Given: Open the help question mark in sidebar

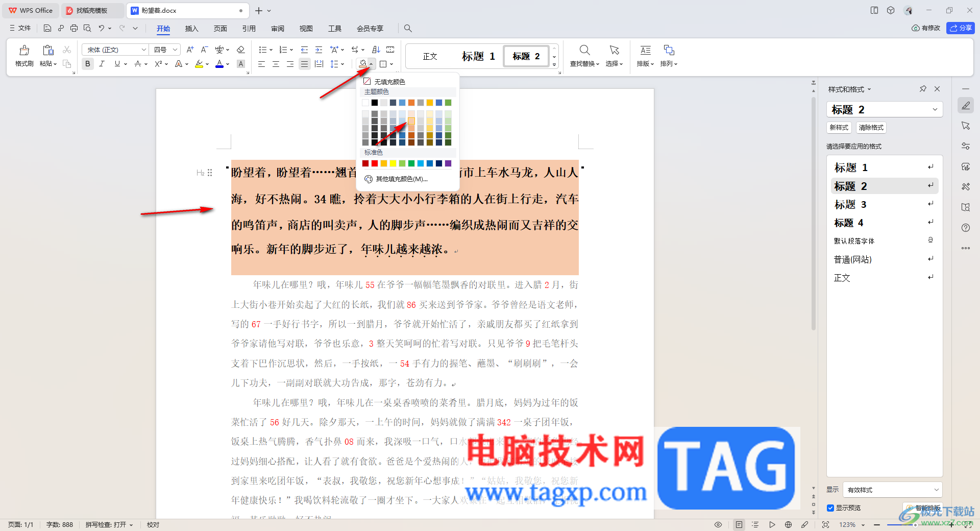Looking at the screenshot, I should [x=966, y=228].
